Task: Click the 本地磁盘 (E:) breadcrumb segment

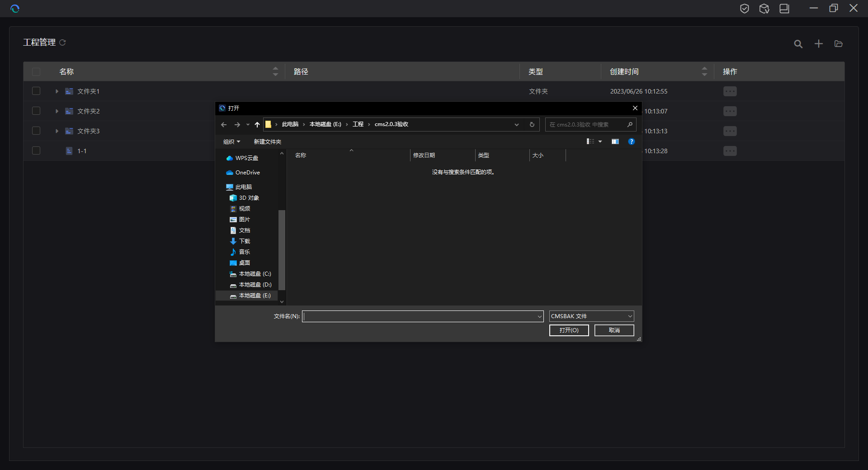Action: tap(325, 124)
